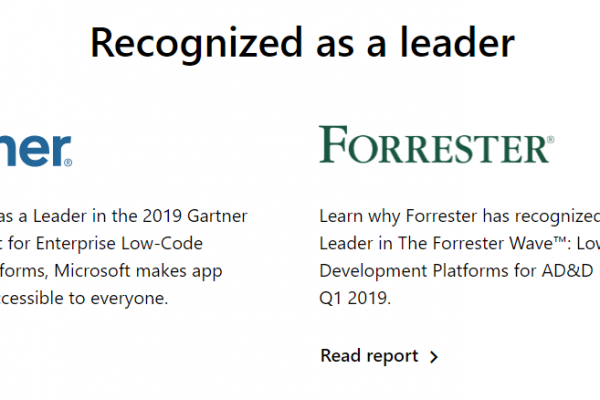Click the "as a Leader in the 2019 Gartner" line

pyautogui.click(x=123, y=216)
